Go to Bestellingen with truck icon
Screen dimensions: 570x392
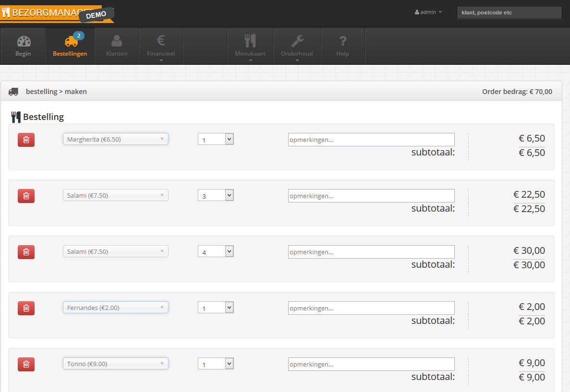coord(70,46)
